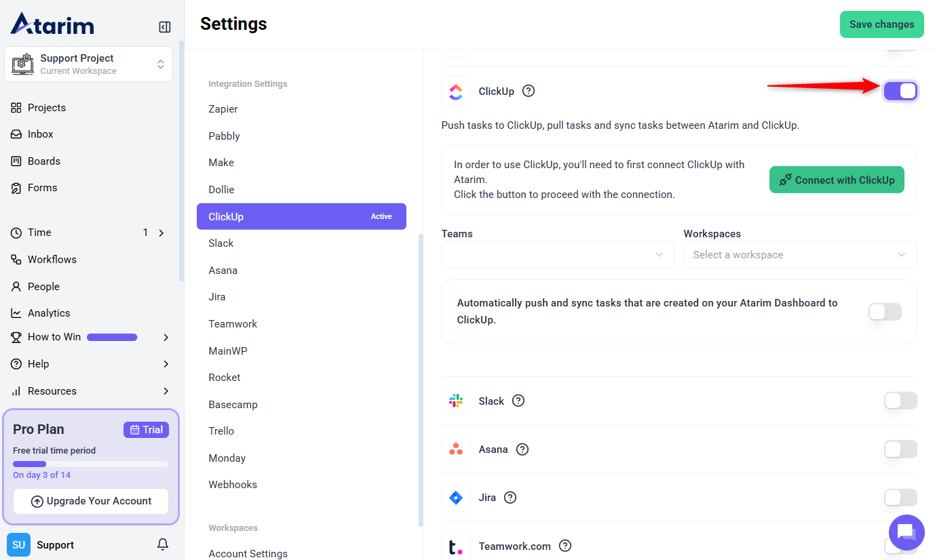
Task: Disable the ClickUp integration toggle
Action: point(900,91)
